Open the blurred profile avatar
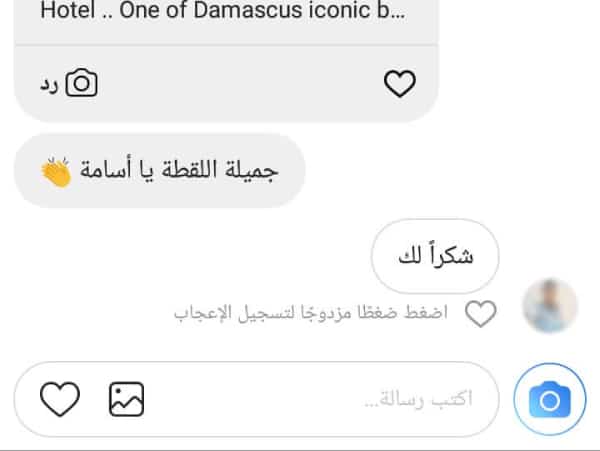This screenshot has height=451, width=600. pos(550,305)
